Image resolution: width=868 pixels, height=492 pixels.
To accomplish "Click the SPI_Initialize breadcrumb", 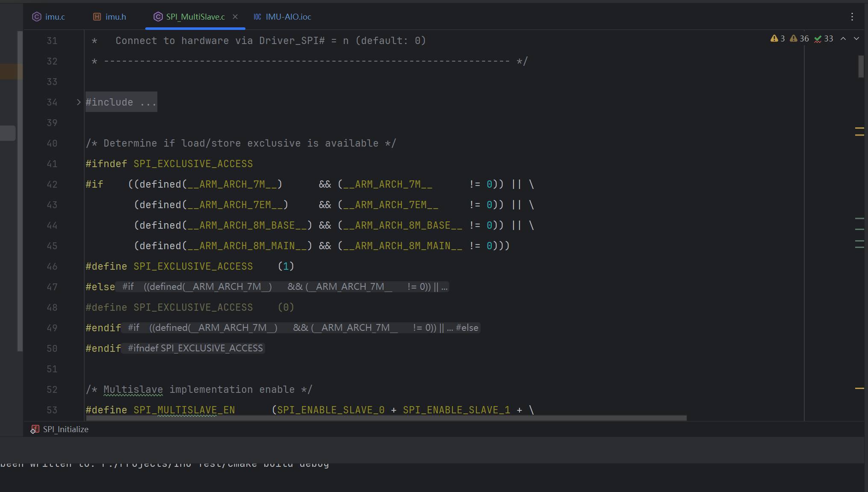I will (65, 429).
